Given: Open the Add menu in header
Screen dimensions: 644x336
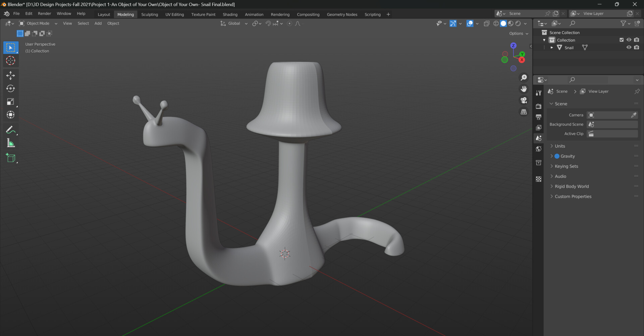Looking at the screenshot, I should pyautogui.click(x=98, y=23).
